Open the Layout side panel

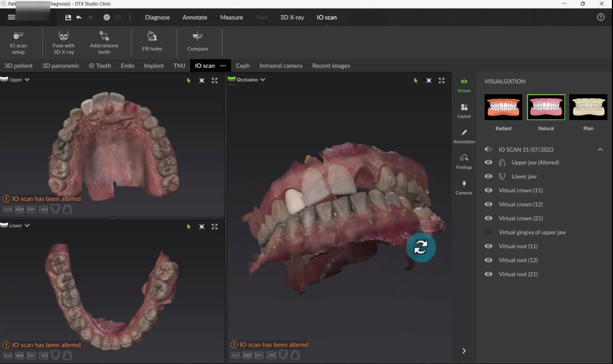[464, 111]
